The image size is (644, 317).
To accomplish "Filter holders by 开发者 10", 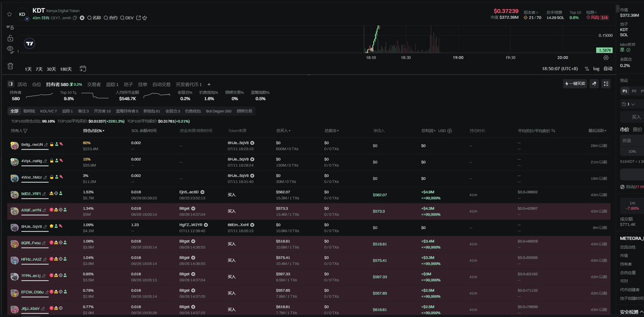I will tap(102, 111).
